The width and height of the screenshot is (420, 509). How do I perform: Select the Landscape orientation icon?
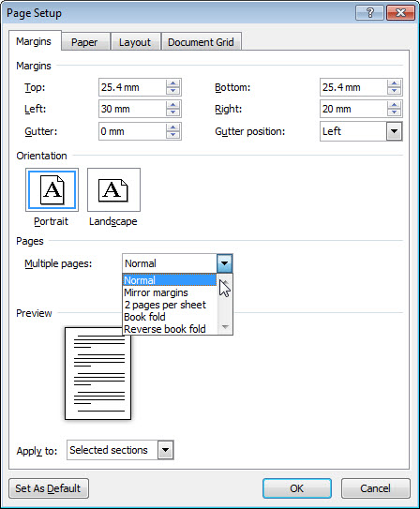[113, 190]
